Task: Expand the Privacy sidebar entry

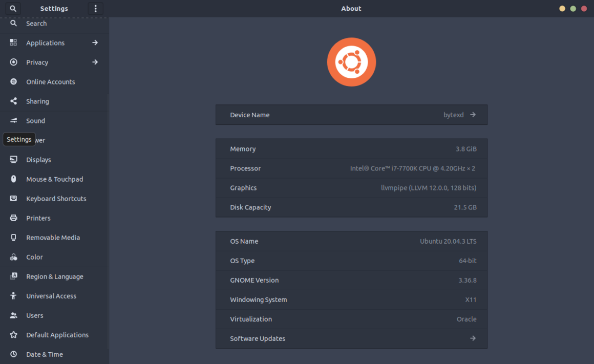Action: (95, 62)
